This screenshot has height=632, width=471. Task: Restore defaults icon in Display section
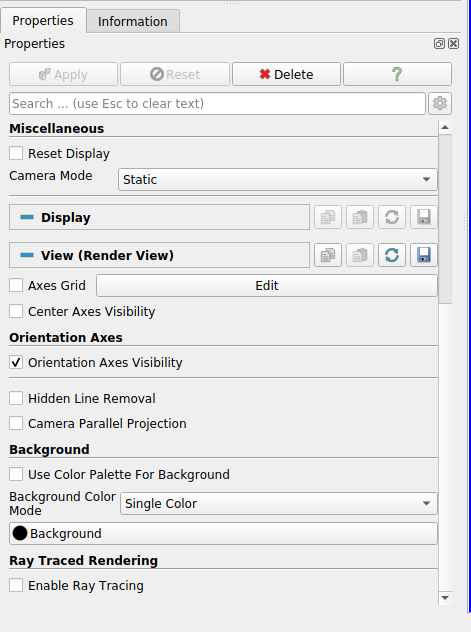(x=392, y=217)
